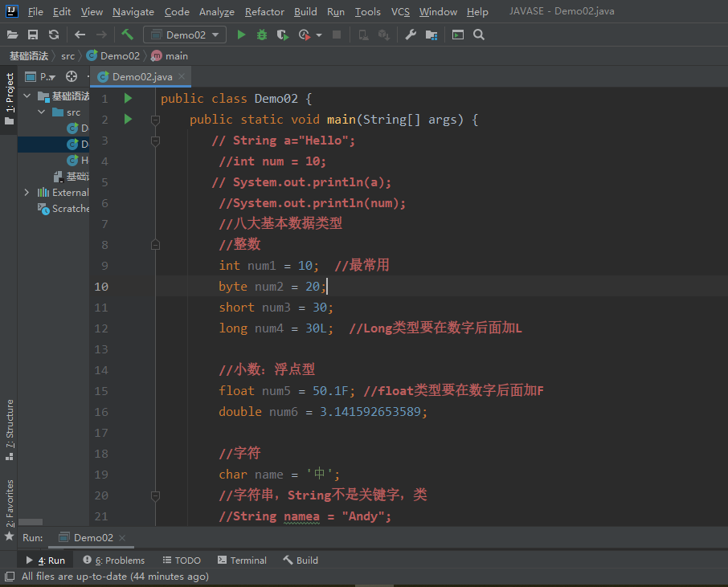Build project with the hammer icon

[x=127, y=35]
